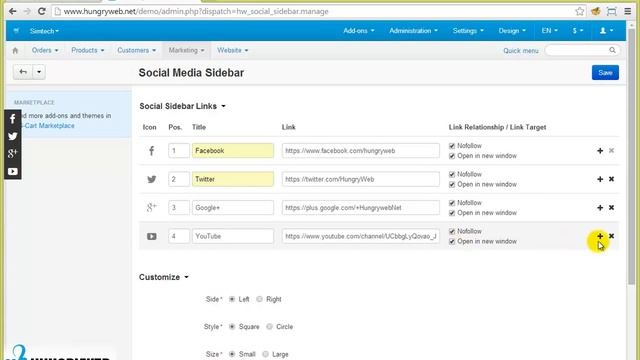Image resolution: width=640 pixels, height=360 pixels.
Task: Remove the Google+ link row
Action: click(611, 208)
